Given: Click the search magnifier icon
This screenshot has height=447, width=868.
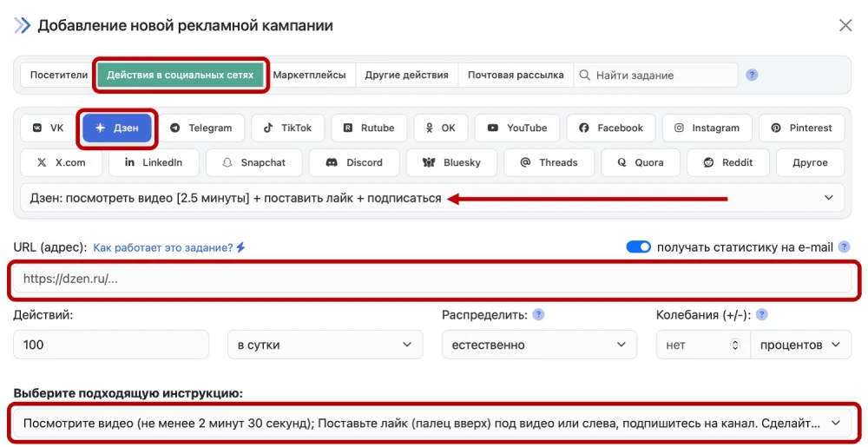Looking at the screenshot, I should click(584, 75).
